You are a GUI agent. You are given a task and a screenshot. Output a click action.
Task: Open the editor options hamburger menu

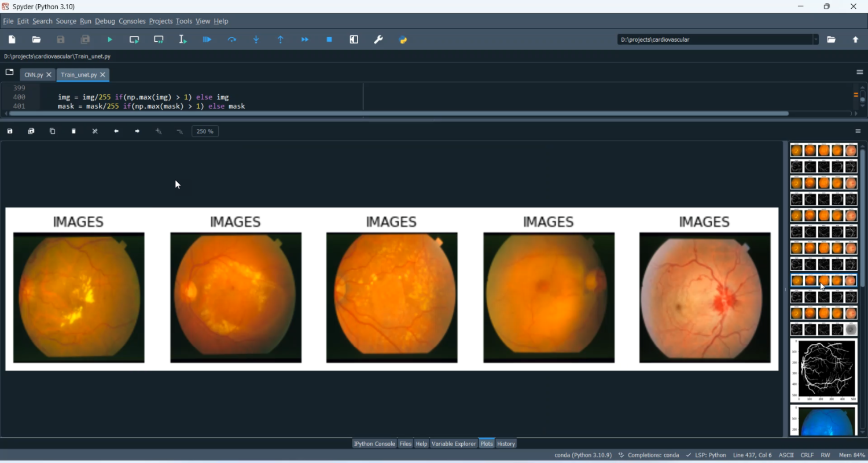click(x=860, y=72)
